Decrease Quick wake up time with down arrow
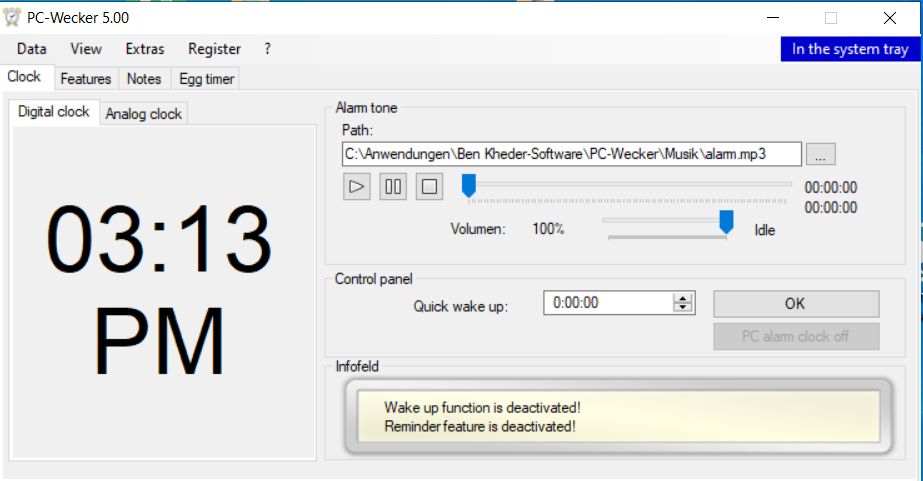 coord(683,308)
